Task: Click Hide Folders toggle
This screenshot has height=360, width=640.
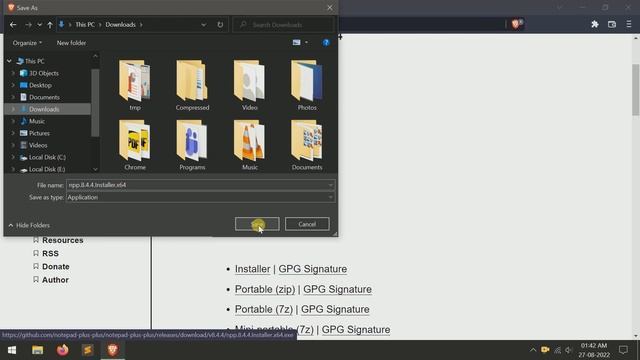Action: (29, 225)
